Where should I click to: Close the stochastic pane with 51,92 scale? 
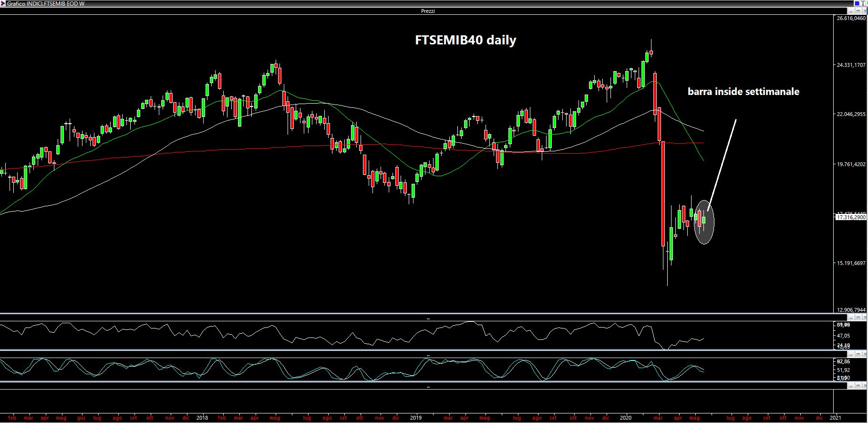click(864, 354)
